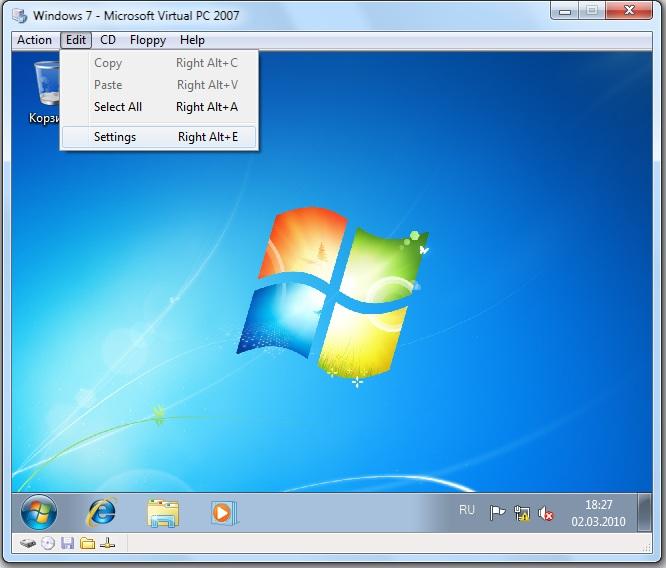Open Windows Explorer from the guest taskbar
The width and height of the screenshot is (666, 568).
click(x=163, y=513)
